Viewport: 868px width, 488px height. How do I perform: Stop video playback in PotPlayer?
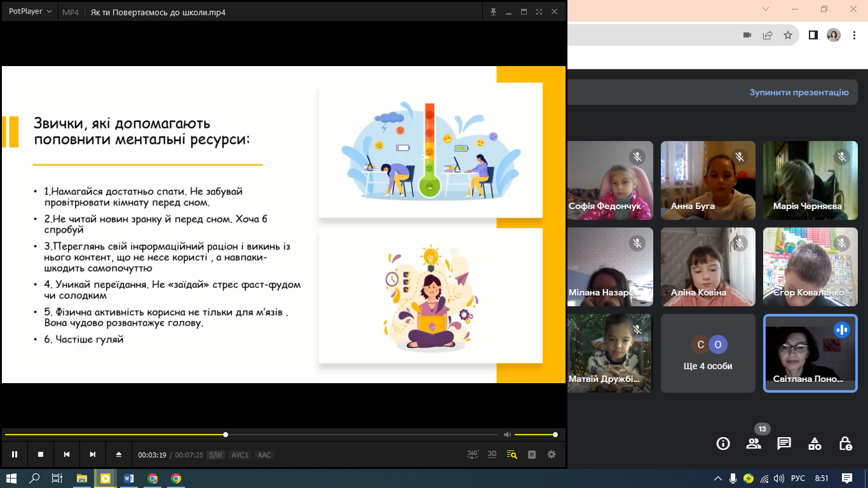(x=41, y=454)
